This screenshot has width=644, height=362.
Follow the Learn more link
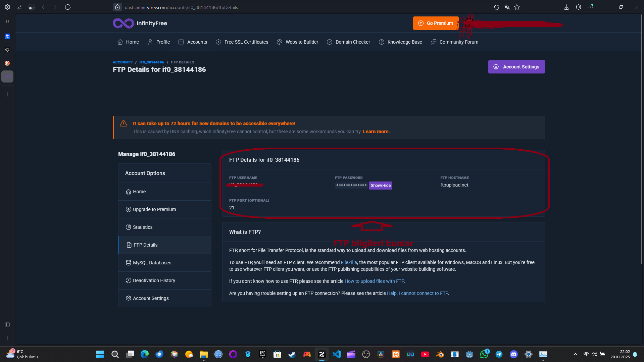[x=376, y=132]
